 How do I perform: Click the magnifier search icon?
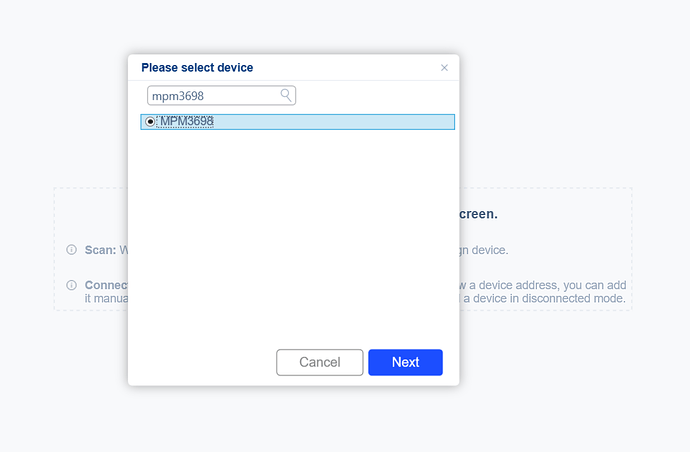[x=286, y=95]
